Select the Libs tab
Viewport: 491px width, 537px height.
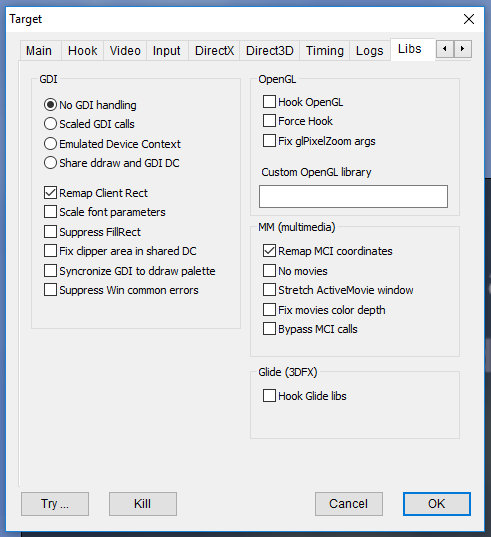[413, 49]
